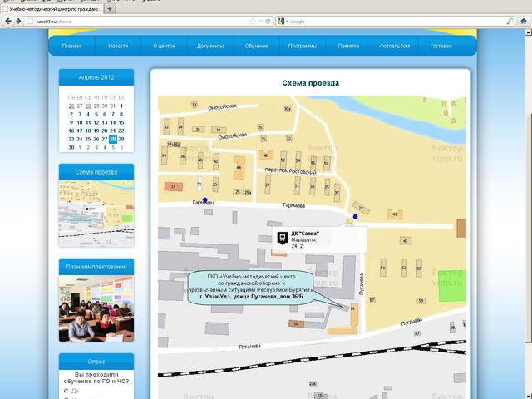This screenshot has width=532, height=399.
Task: Open the search engine selector next to Google
Action: pyautogui.click(x=283, y=21)
